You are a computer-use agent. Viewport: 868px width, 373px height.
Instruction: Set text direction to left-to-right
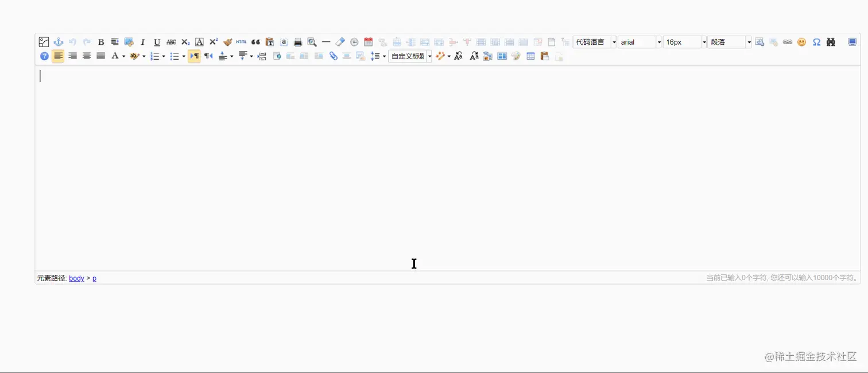pos(194,56)
